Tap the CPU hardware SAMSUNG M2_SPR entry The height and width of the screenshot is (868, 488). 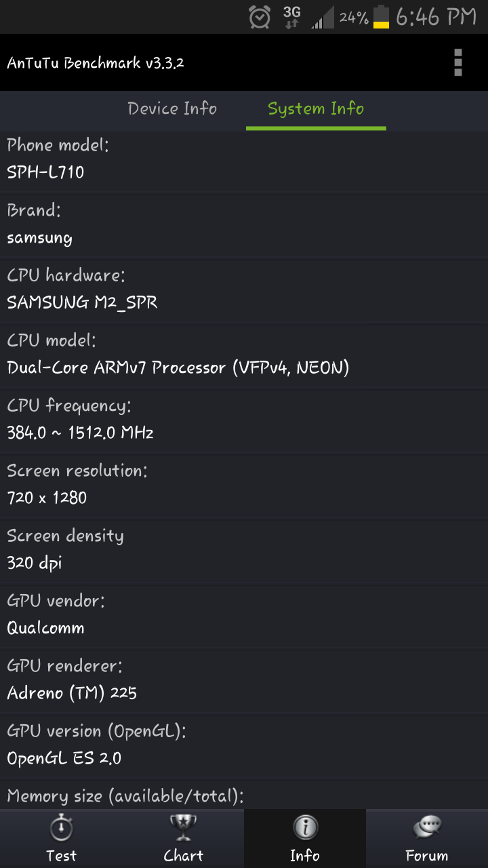pos(244,290)
